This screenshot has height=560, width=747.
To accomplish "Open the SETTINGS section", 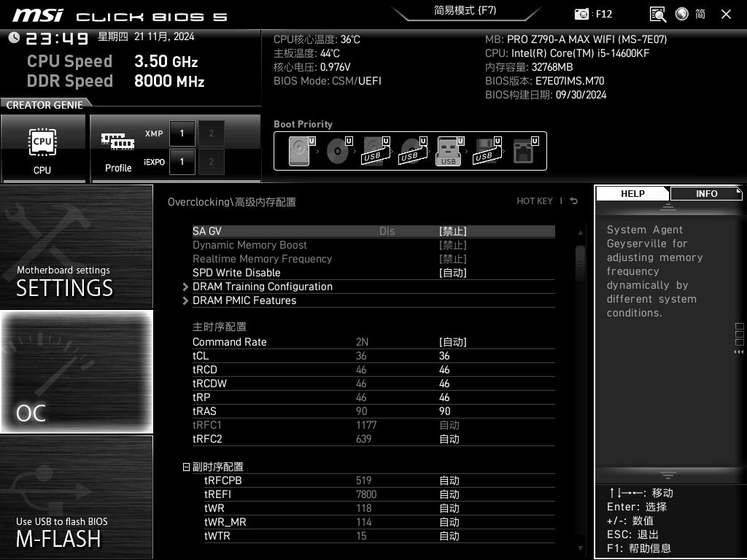I will [x=77, y=246].
